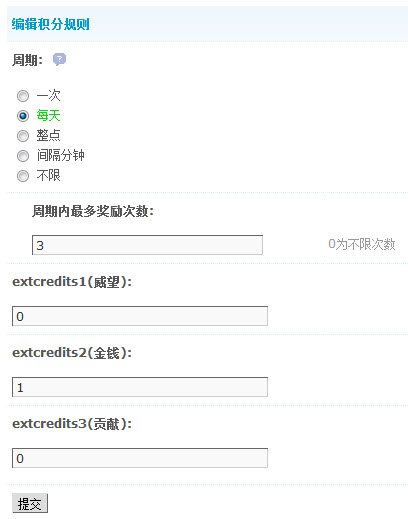Click the 一次 label text
This screenshot has height=519, width=408.
pyautogui.click(x=48, y=96)
